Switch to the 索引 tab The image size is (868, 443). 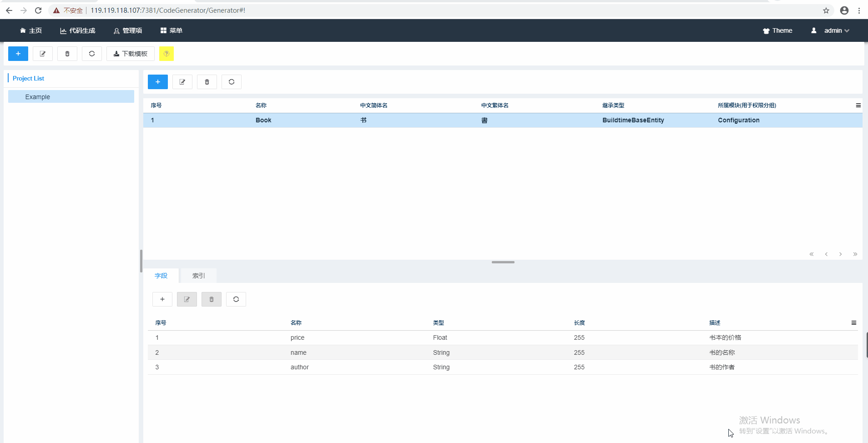(198, 276)
